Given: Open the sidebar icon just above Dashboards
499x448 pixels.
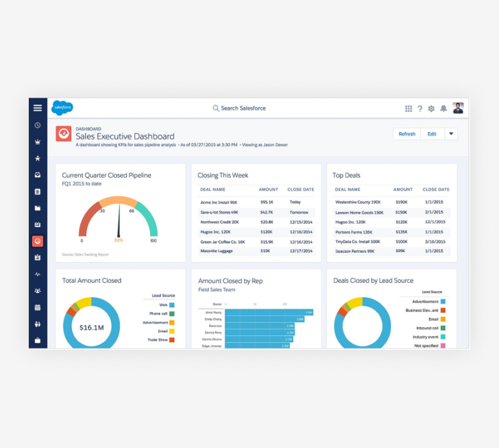Looking at the screenshot, I should click(x=38, y=225).
